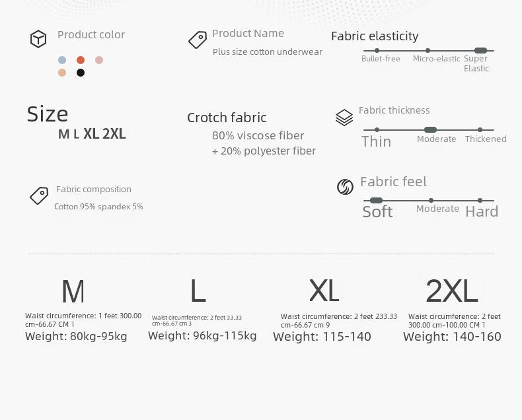Image resolution: width=522 pixels, height=420 pixels.
Task: Select the light blue color swatch
Action: (x=62, y=60)
